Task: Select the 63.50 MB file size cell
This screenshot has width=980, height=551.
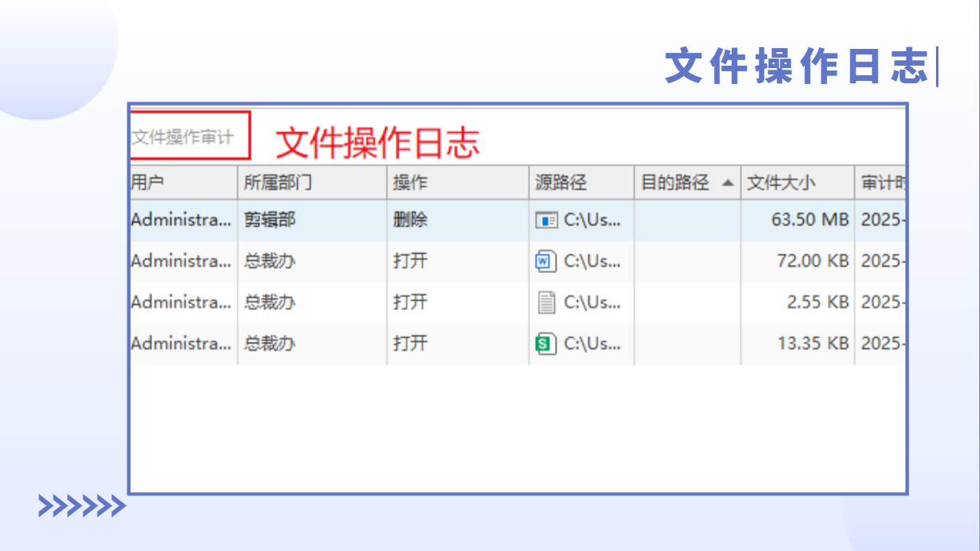Action: click(x=797, y=219)
